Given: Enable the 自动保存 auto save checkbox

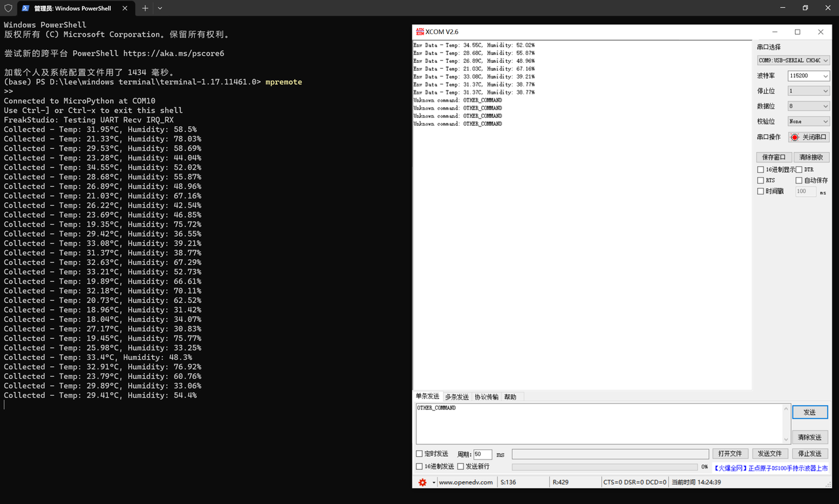Looking at the screenshot, I should [799, 180].
